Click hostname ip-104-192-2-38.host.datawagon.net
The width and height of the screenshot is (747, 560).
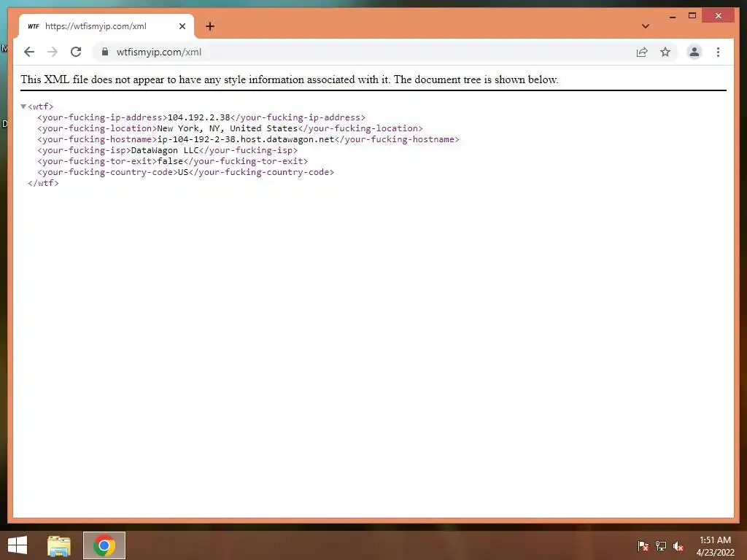click(246, 139)
